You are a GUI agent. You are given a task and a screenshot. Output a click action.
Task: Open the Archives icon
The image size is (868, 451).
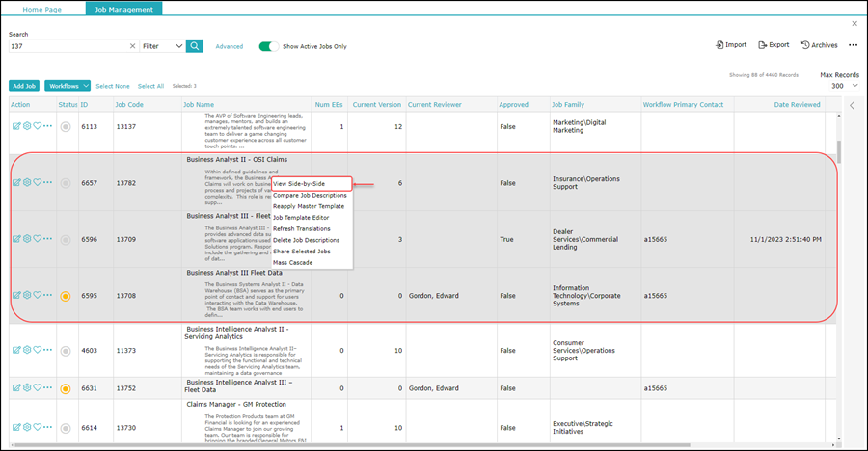coord(819,45)
